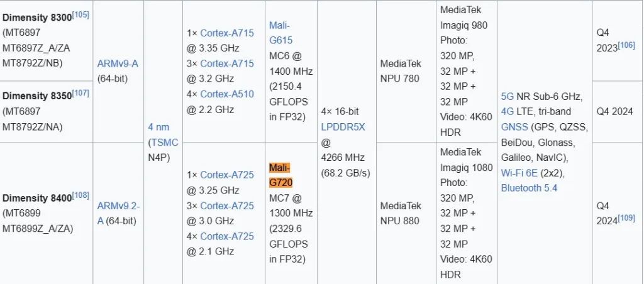Image resolution: width=644 pixels, height=284 pixels.
Task: Click the Cortex-A715 link at 3.35 GHz
Action: (x=227, y=33)
